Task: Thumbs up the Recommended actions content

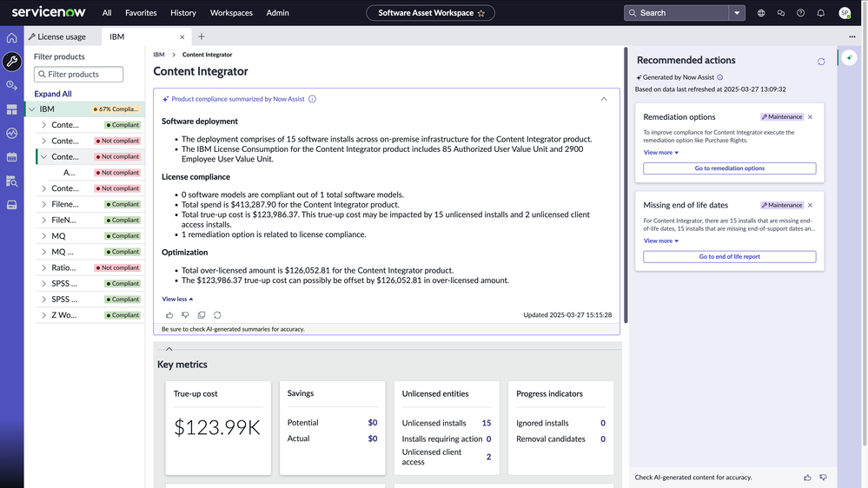Action: (x=808, y=477)
